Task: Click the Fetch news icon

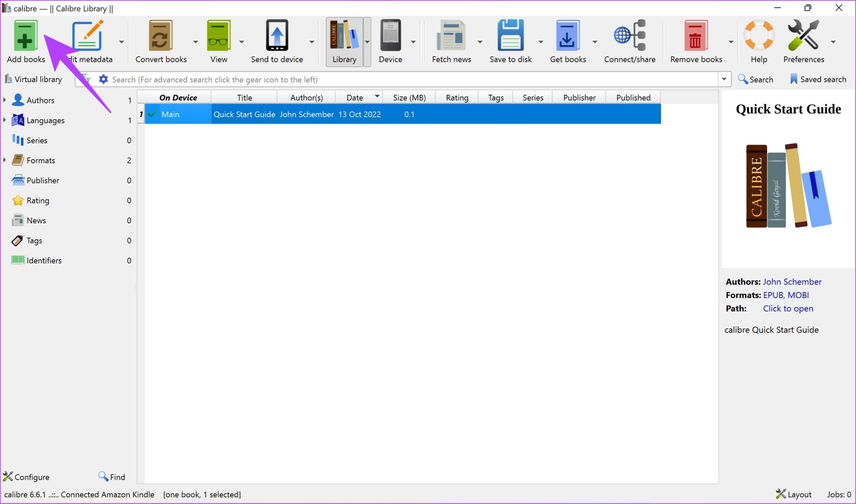Action: point(451,36)
